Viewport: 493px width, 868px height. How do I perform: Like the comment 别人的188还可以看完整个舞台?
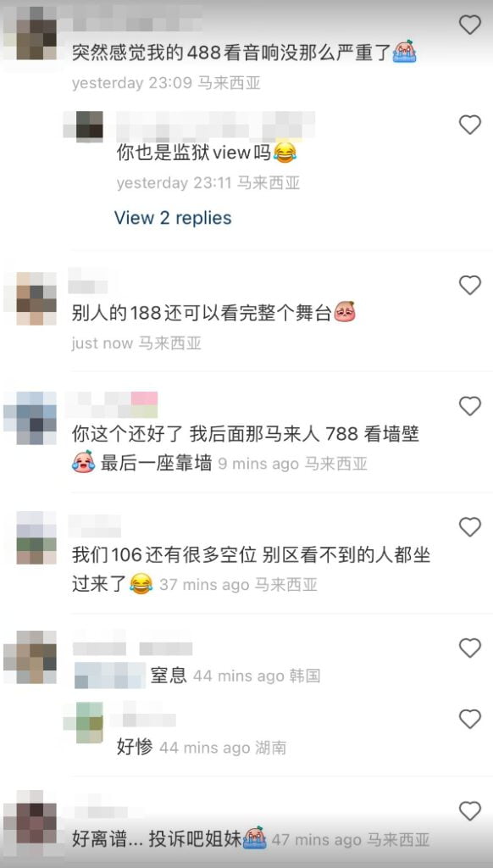tap(470, 285)
